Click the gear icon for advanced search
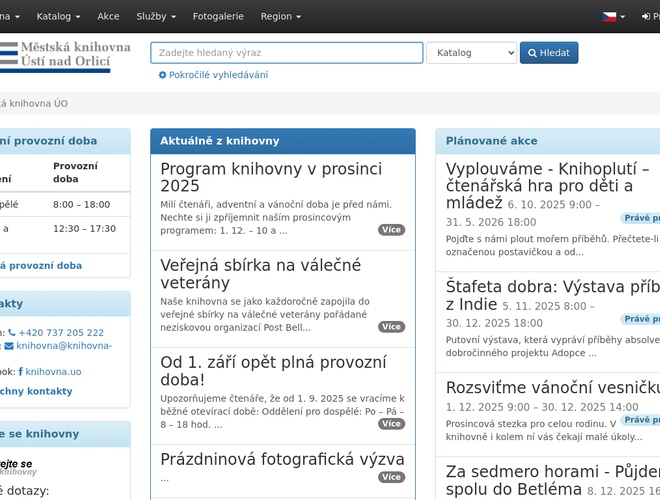660x500 pixels. tap(163, 75)
